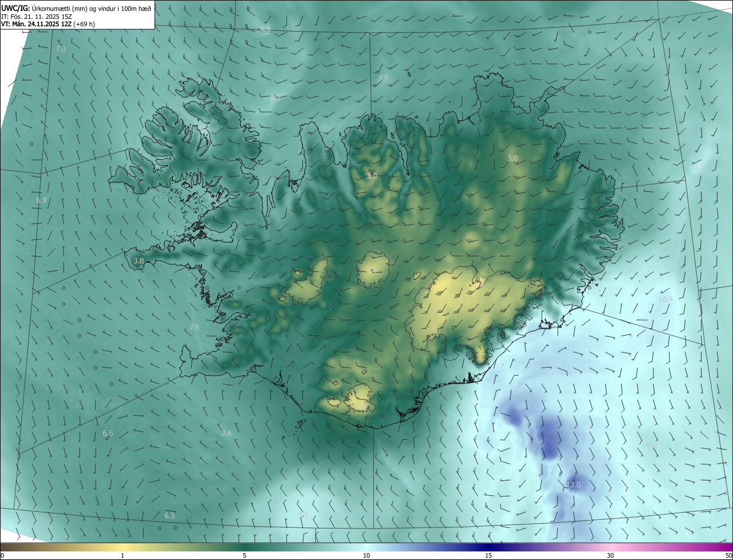The image size is (733, 560).
Task: Click the 7.7 value label north of Iceland
Action: point(383,78)
